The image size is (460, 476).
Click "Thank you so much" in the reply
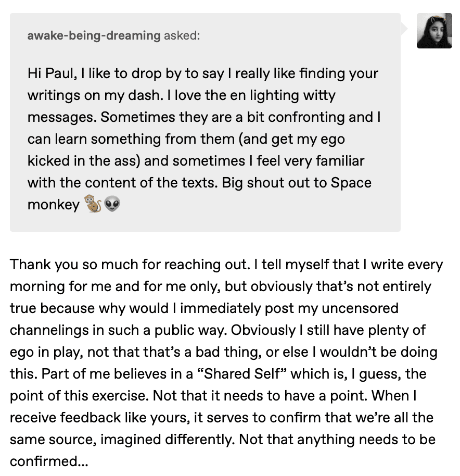[x=74, y=265]
